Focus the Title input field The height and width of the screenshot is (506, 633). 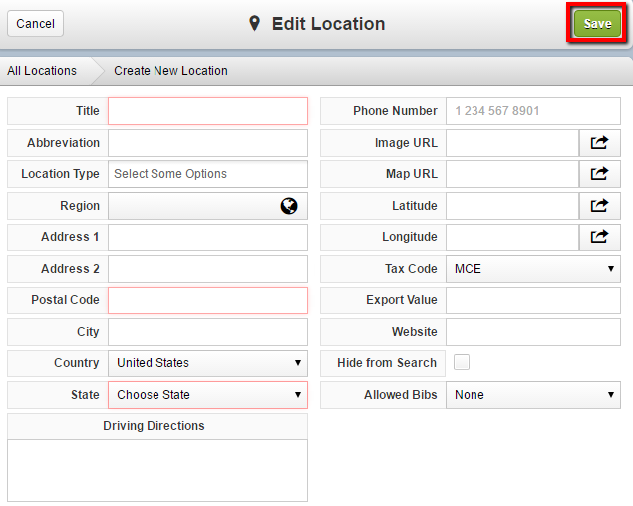(208, 111)
